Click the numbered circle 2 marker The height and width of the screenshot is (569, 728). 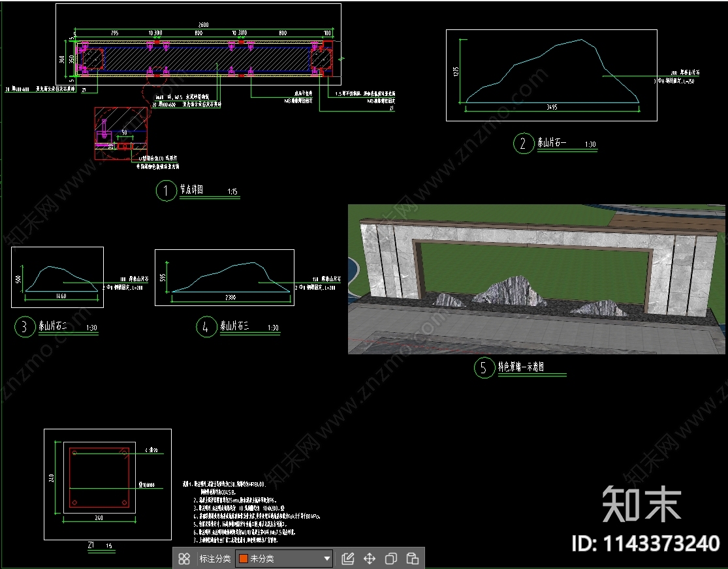coord(523,144)
